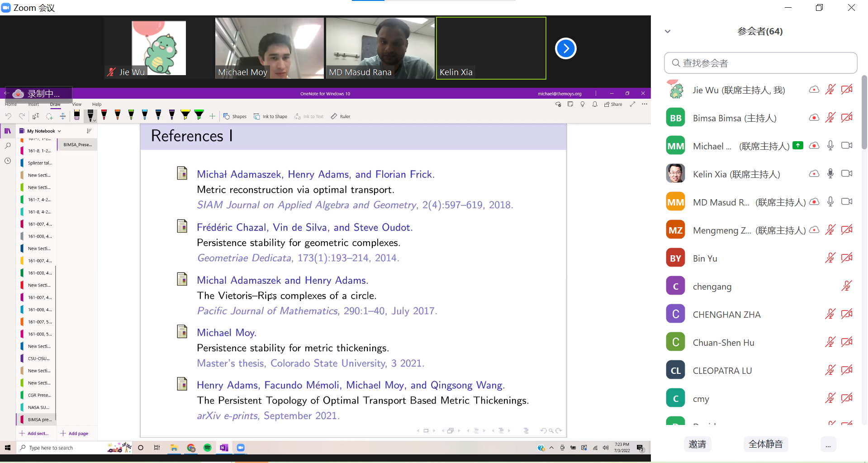Screen dimensions: 868x463
Task: Toggle Kelin Xia's microphone
Action: point(830,174)
